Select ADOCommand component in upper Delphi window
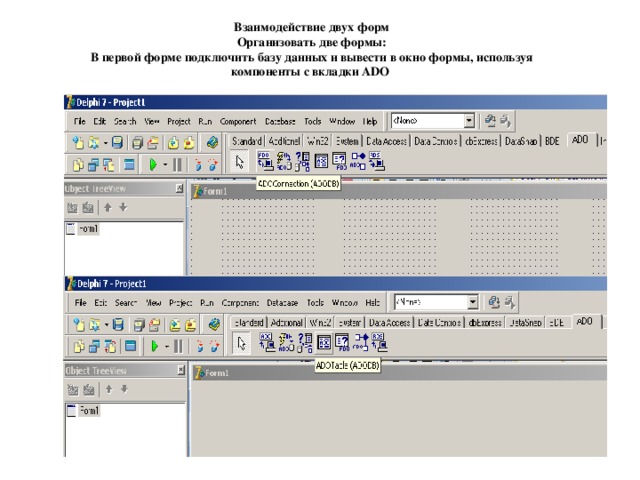This screenshot has width=640, height=480. (x=284, y=161)
